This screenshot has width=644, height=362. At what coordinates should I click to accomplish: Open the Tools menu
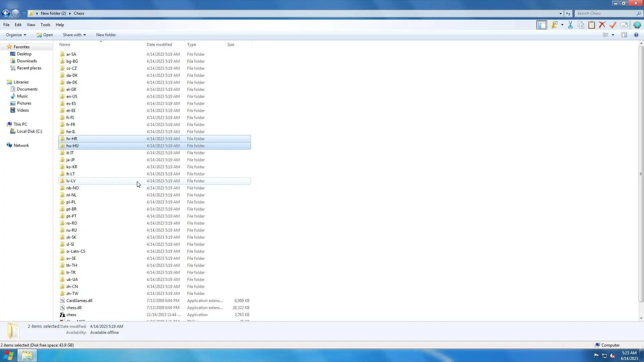(x=45, y=25)
